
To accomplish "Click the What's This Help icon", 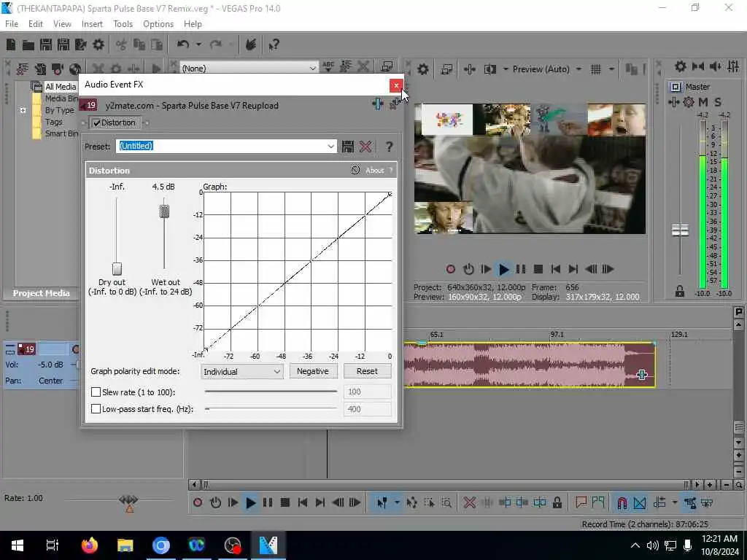I will 274,44.
